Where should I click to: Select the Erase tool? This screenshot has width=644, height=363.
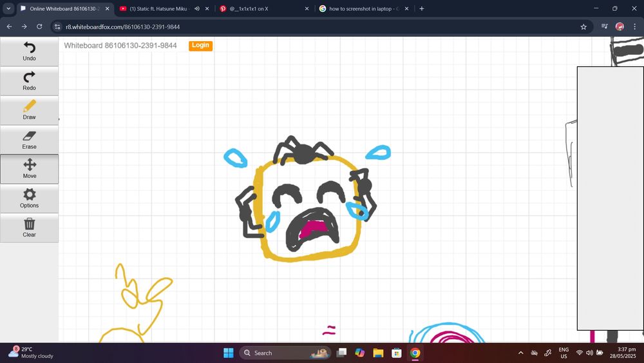pyautogui.click(x=29, y=140)
